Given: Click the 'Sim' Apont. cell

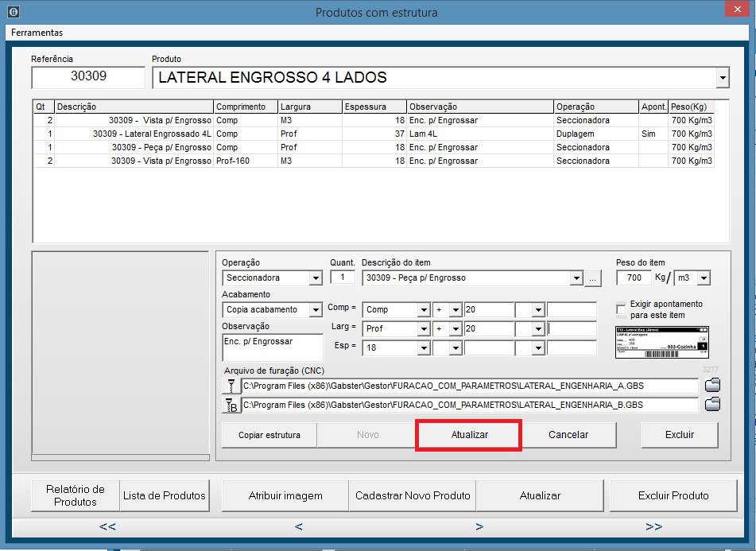Looking at the screenshot, I should [653, 134].
